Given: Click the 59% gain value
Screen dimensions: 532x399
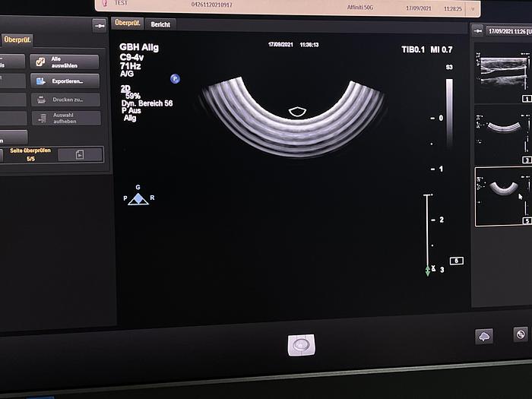Looking at the screenshot, I should point(133,96).
